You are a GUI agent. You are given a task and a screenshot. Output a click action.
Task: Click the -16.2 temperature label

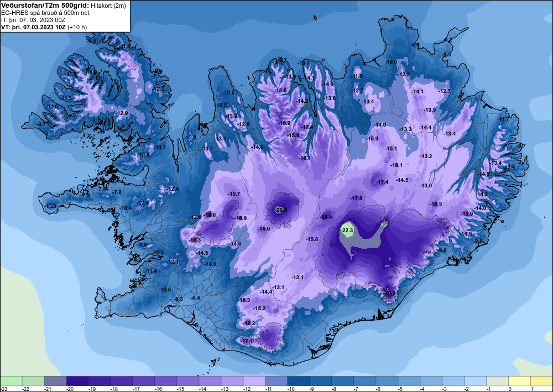[x=249, y=323]
